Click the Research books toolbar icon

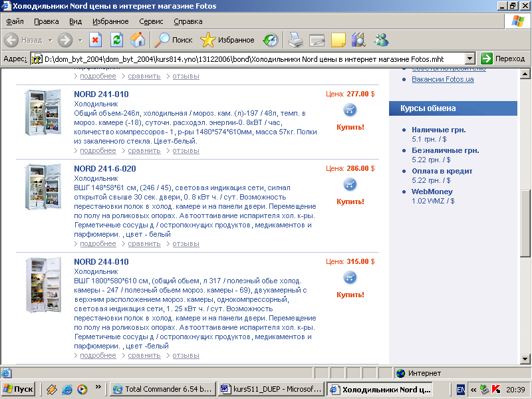[x=358, y=40]
